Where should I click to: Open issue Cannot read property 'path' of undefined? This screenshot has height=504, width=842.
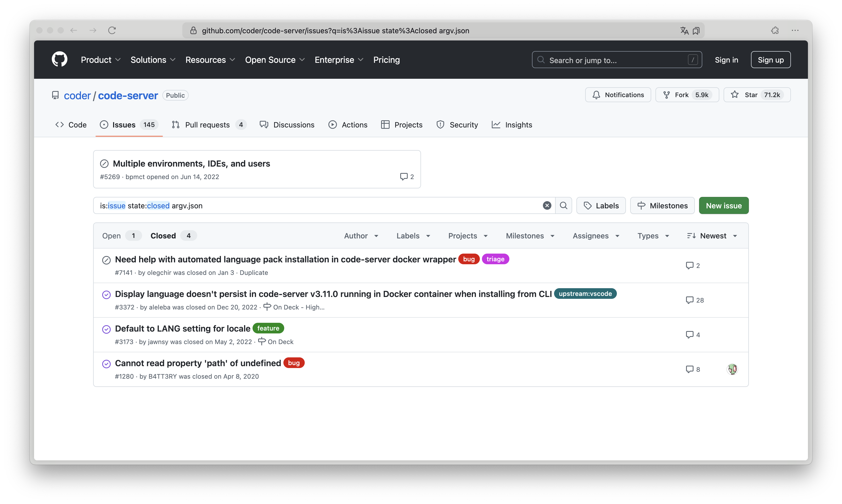[198, 363]
